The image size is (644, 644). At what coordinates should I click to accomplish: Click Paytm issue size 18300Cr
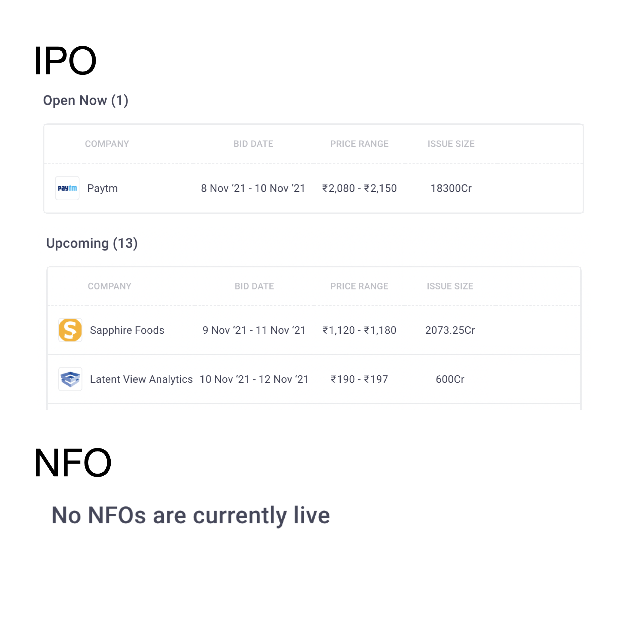(x=451, y=188)
